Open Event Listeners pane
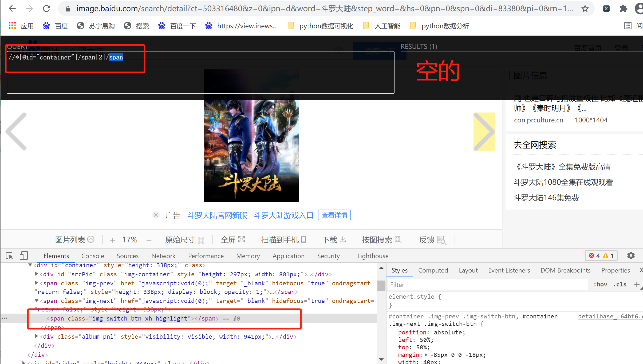Image resolution: width=643 pixels, height=364 pixels. [509, 270]
